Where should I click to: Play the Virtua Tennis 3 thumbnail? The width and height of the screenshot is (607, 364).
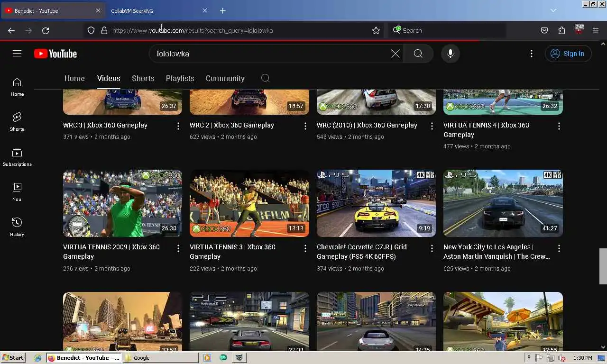(249, 203)
